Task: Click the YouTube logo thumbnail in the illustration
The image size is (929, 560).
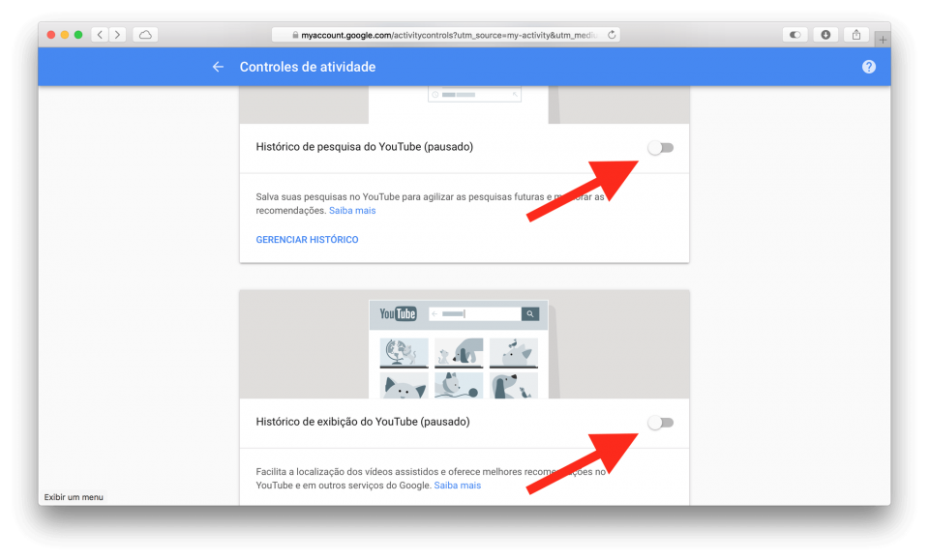Action: [397, 313]
